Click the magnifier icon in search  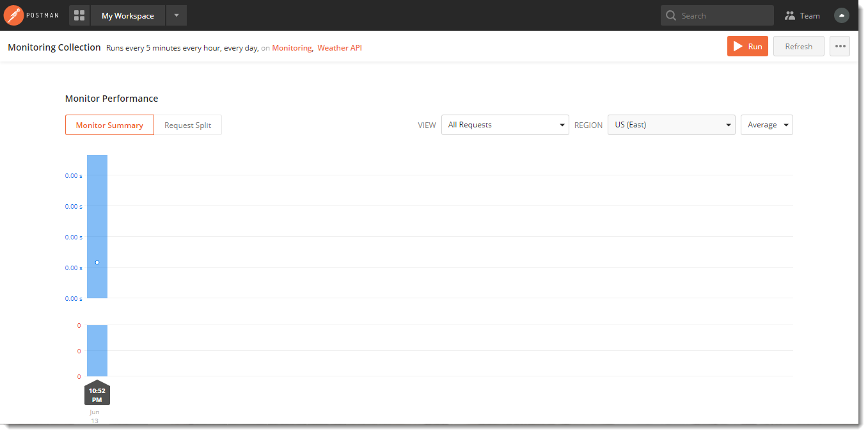click(x=671, y=15)
